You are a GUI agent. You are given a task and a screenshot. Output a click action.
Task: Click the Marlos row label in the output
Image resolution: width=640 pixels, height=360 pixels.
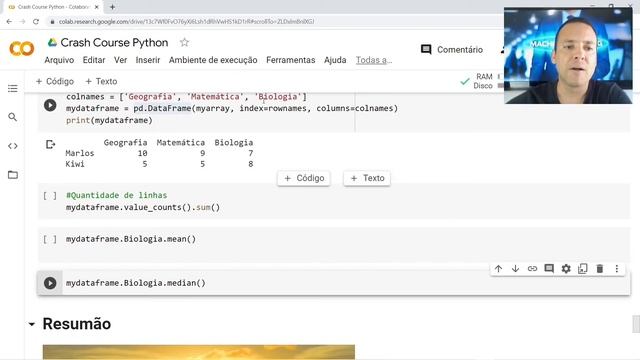tap(80, 153)
